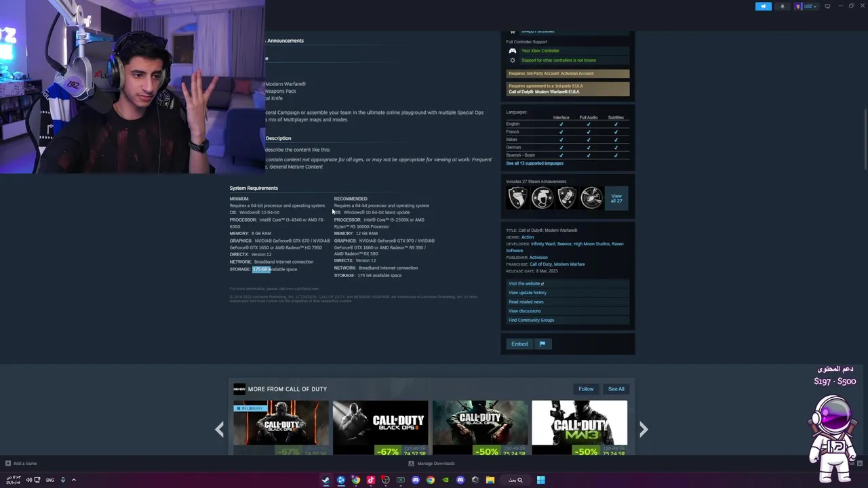Viewport: 868px width, 488px height.
Task: Click 'Read related news'
Action: tap(526, 302)
